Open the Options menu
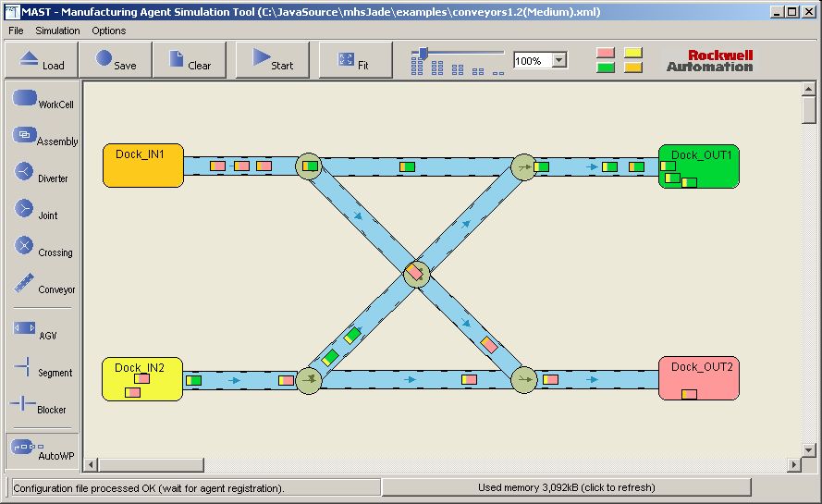This screenshot has height=504, width=822. point(108,31)
